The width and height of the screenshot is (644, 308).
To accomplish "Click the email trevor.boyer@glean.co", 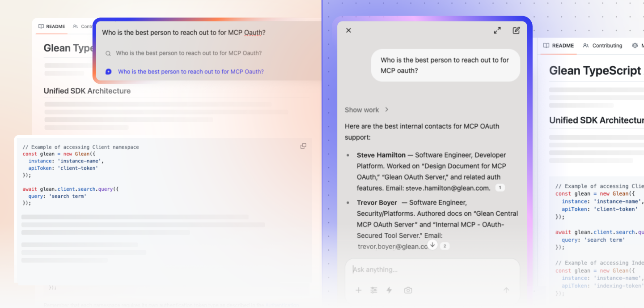I will click(x=393, y=246).
